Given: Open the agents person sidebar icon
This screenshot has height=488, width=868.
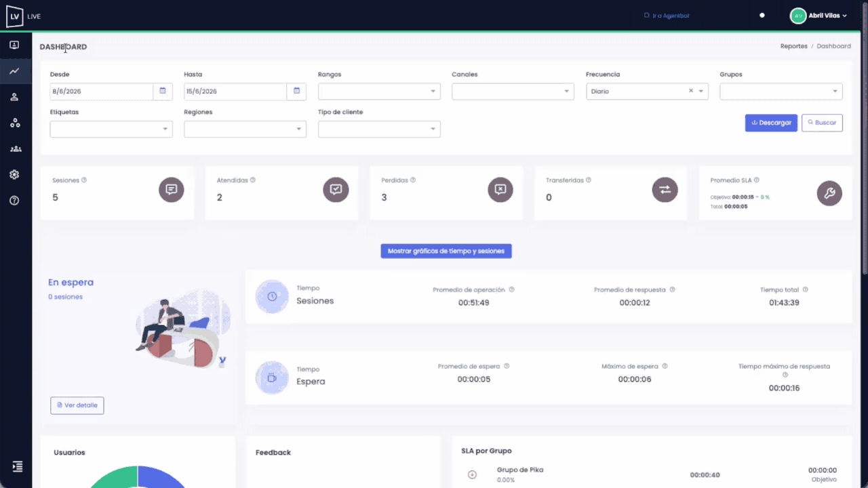Looking at the screenshot, I should [14, 97].
